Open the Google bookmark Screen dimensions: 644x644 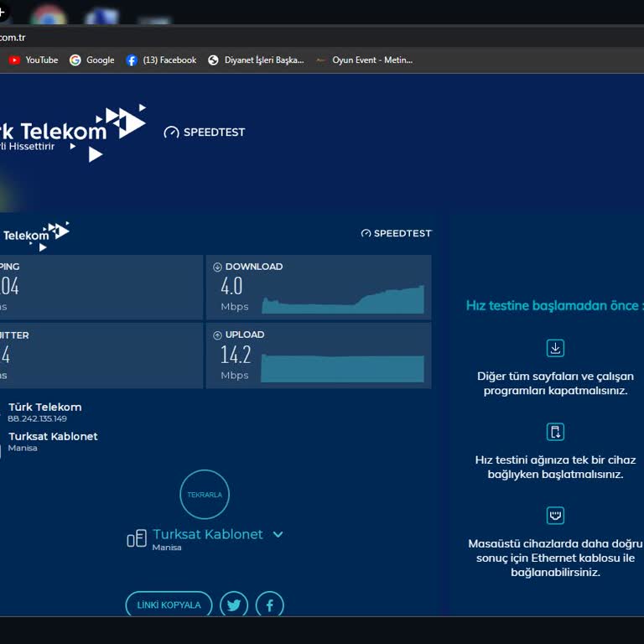point(92,60)
